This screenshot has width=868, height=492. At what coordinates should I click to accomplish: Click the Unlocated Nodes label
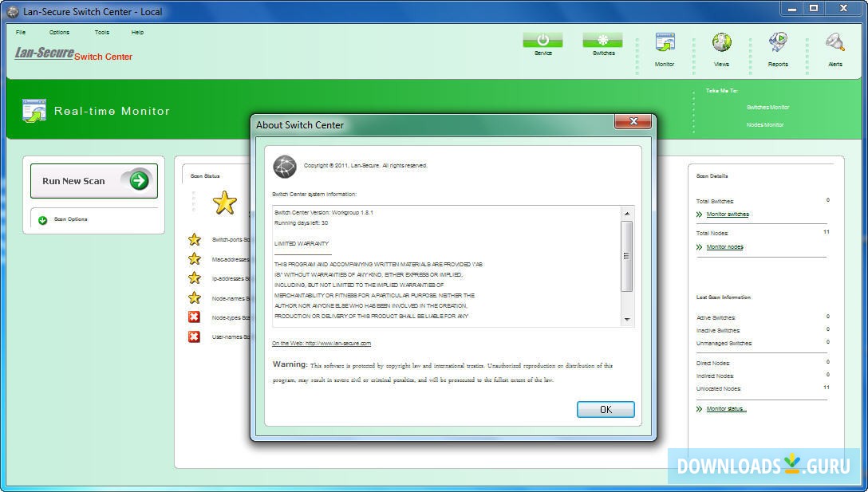(x=718, y=389)
